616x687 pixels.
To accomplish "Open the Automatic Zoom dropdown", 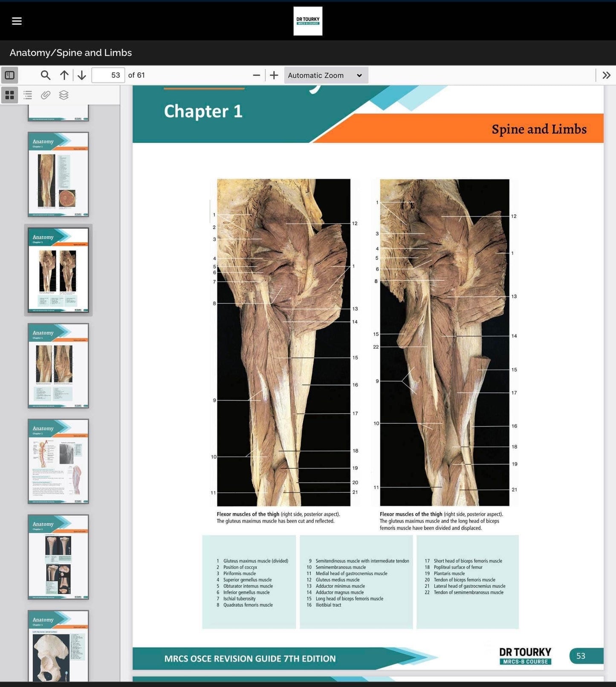I will [326, 75].
